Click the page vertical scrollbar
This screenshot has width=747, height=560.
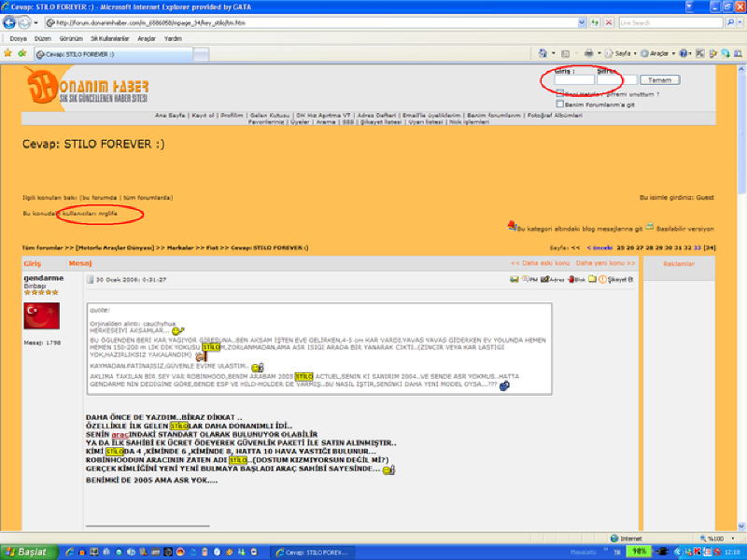point(741,298)
